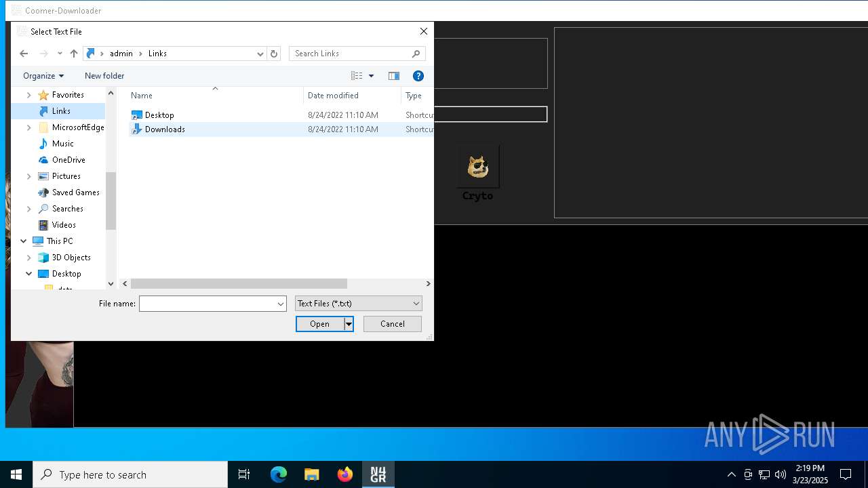Viewport: 868px width, 488px height.
Task: Open dialog Help
Action: (x=418, y=76)
